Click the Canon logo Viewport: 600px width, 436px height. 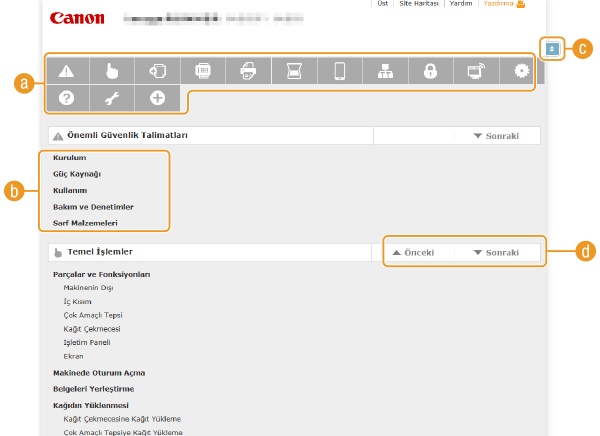[77, 18]
